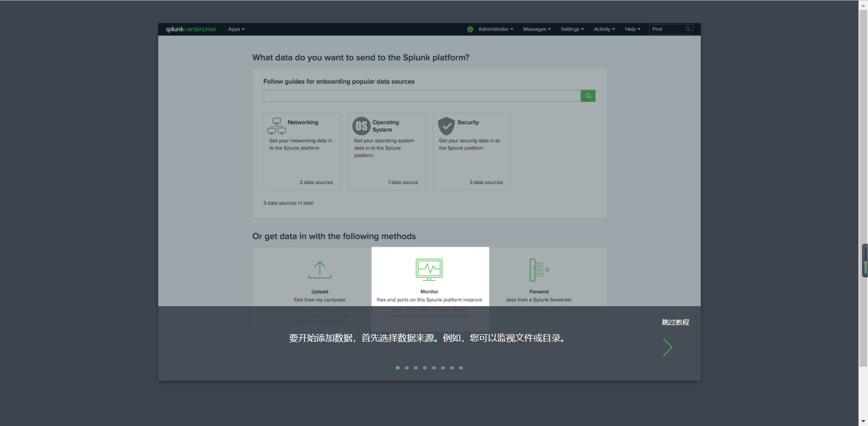Image resolution: width=868 pixels, height=426 pixels.
Task: Open the Activity dropdown menu
Action: click(604, 29)
